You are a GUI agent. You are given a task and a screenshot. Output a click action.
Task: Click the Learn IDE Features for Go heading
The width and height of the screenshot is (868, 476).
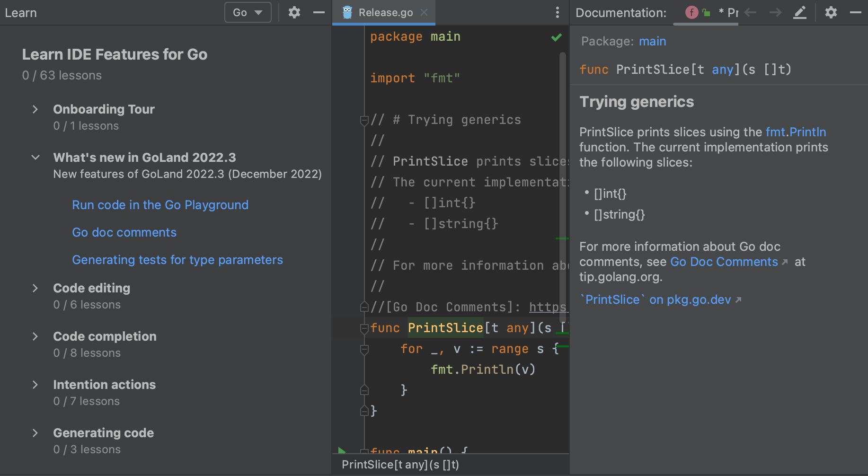tap(115, 54)
